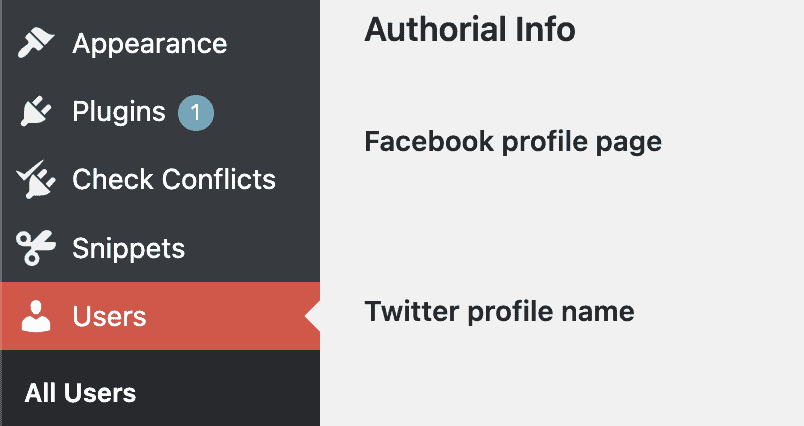This screenshot has height=426, width=804.
Task: Open the Snippets menu label
Action: click(x=128, y=249)
